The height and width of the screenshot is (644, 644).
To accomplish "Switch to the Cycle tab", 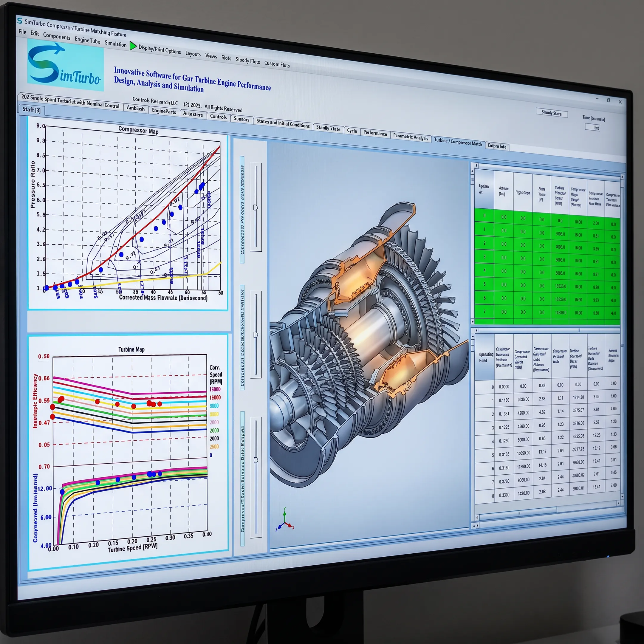I will (x=352, y=131).
